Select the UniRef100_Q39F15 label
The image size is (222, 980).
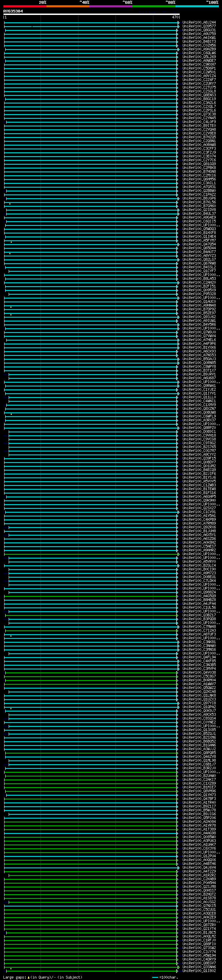[199, 459]
